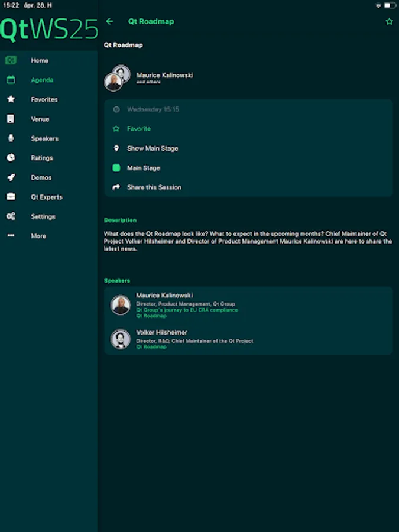
Task: Switch to the Agenda menu label
Action: 42,80
